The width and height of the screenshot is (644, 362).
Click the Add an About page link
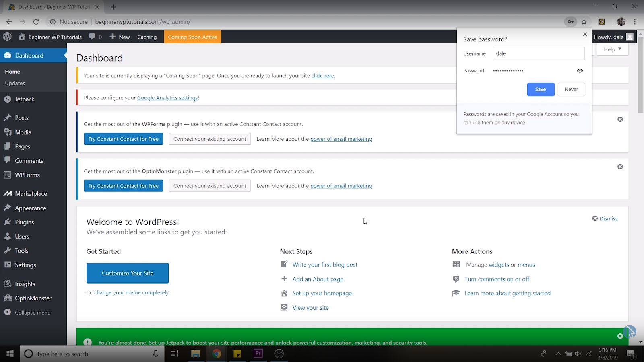[x=318, y=279]
